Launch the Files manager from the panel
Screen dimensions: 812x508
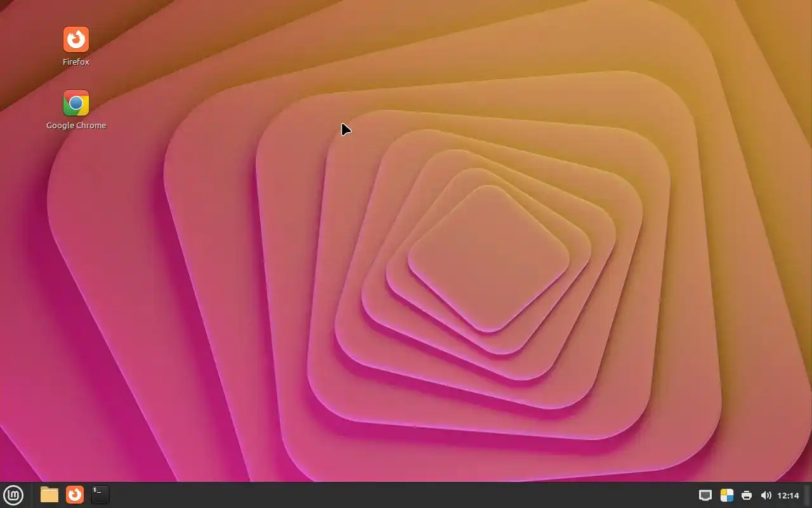[x=49, y=495]
